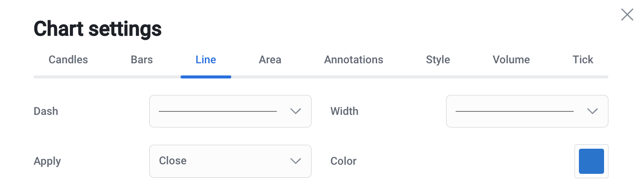Click the line thickness preview in Width field
This screenshot has width=644, height=189.
[515, 111]
